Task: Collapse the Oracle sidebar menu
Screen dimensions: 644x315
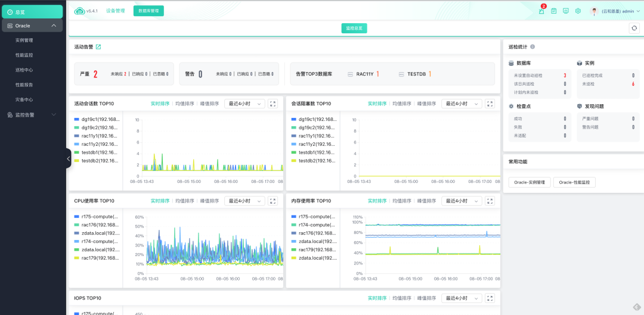Action: [54, 26]
